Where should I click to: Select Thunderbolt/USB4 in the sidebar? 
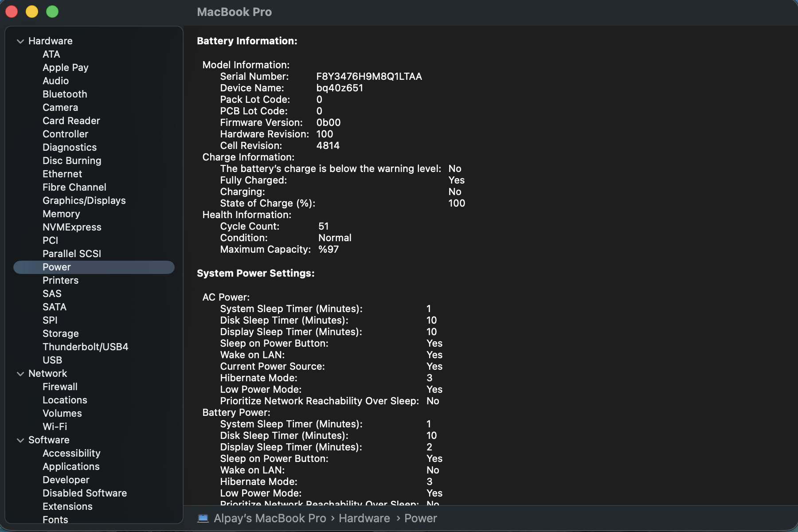click(85, 347)
